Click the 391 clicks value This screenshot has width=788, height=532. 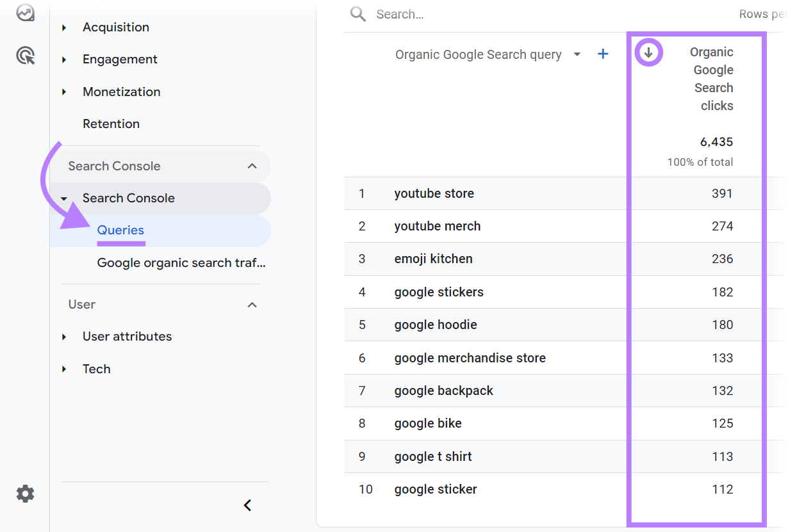coord(722,193)
